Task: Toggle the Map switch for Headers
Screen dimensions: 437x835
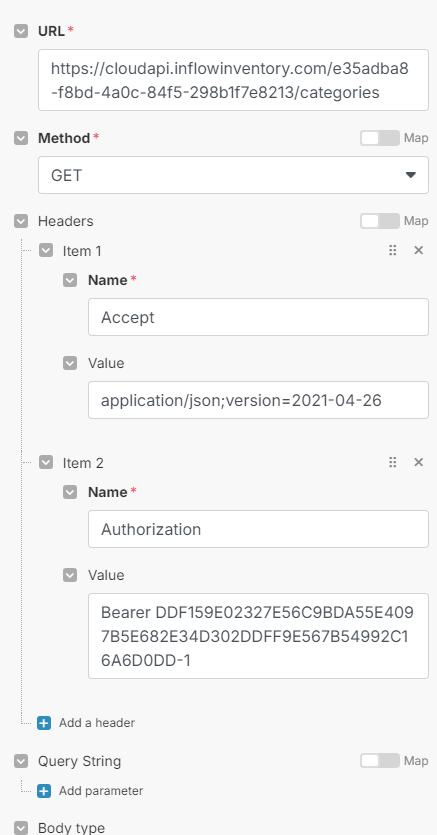Action: click(x=380, y=220)
